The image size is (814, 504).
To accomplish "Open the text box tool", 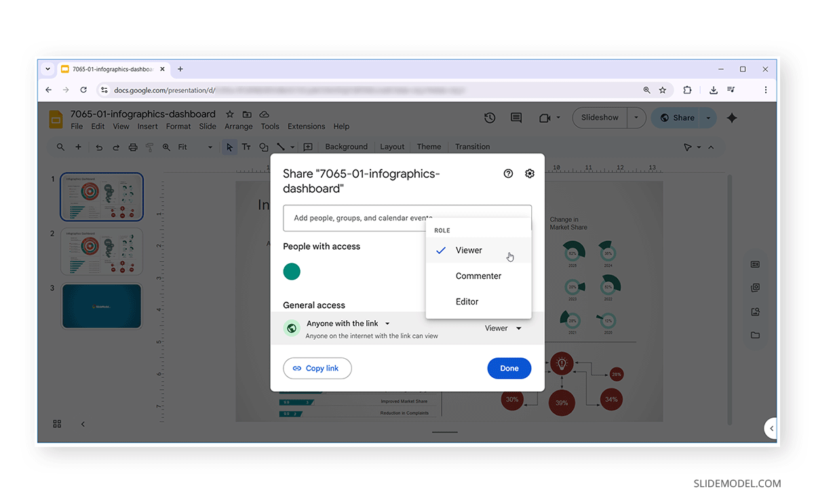I will pos(246,147).
